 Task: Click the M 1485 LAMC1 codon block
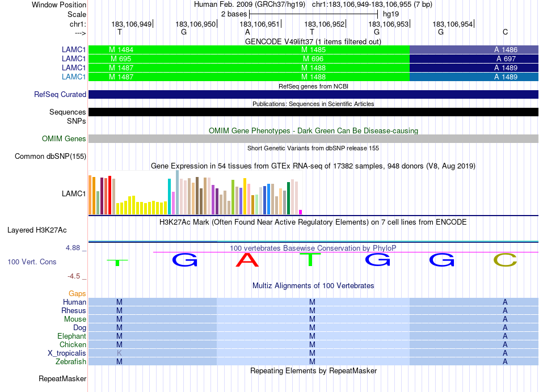(x=313, y=49)
